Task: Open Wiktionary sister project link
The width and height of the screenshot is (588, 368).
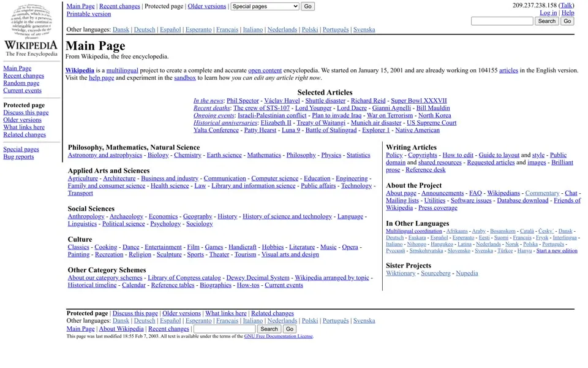Action: [x=401, y=274]
